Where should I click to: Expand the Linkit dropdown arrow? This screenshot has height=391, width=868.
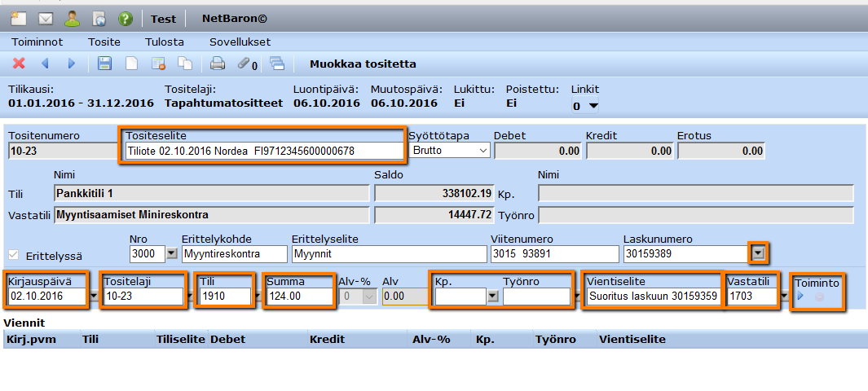pos(593,106)
